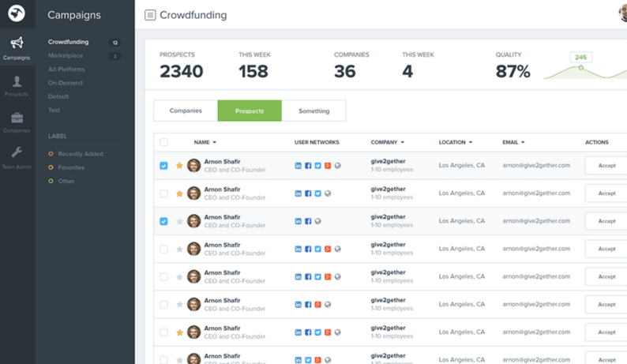This screenshot has height=364, width=627.
Task: Open Companies briefcase icon in sidebar
Action: (x=17, y=118)
